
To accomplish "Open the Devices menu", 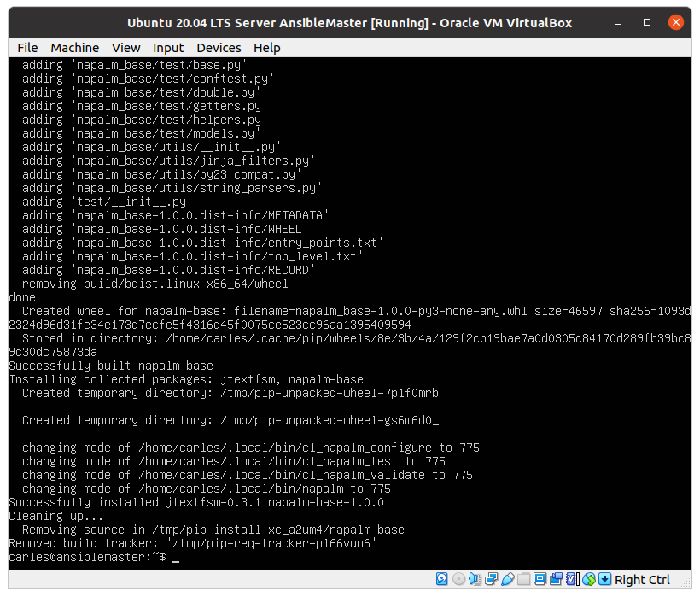I will [x=219, y=48].
